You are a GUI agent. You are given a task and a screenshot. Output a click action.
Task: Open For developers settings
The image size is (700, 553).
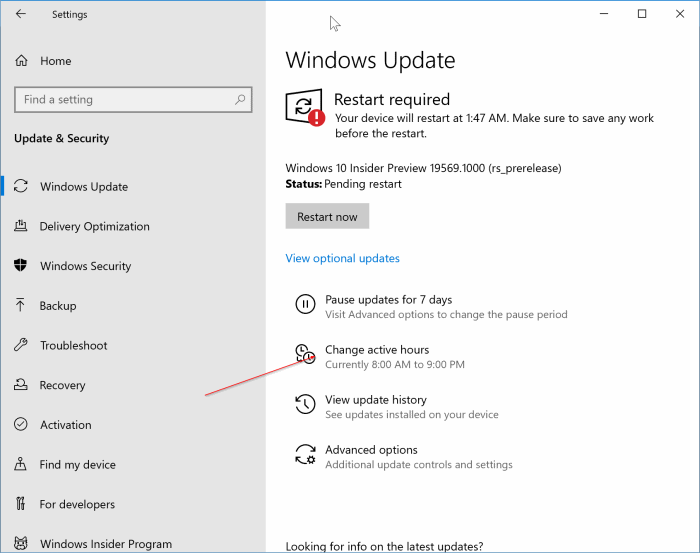click(x=77, y=504)
